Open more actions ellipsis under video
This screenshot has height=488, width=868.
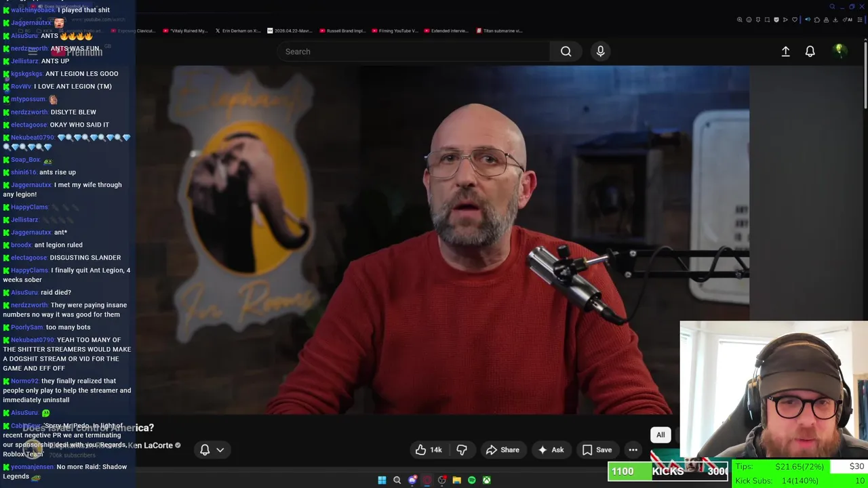633,450
